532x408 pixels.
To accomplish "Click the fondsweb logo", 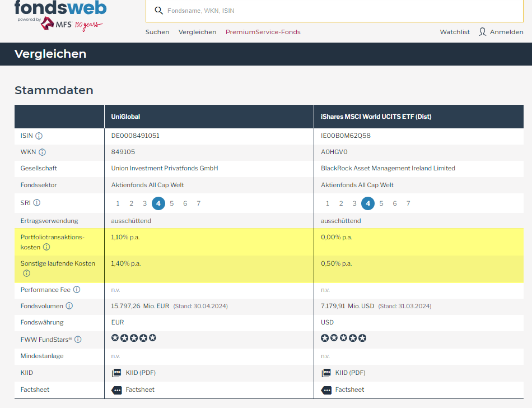I will pyautogui.click(x=60, y=8).
